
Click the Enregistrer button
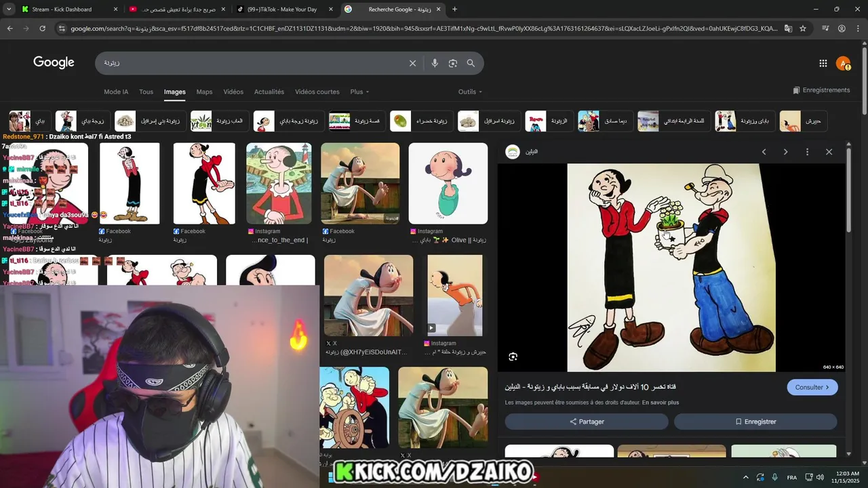pos(755,422)
